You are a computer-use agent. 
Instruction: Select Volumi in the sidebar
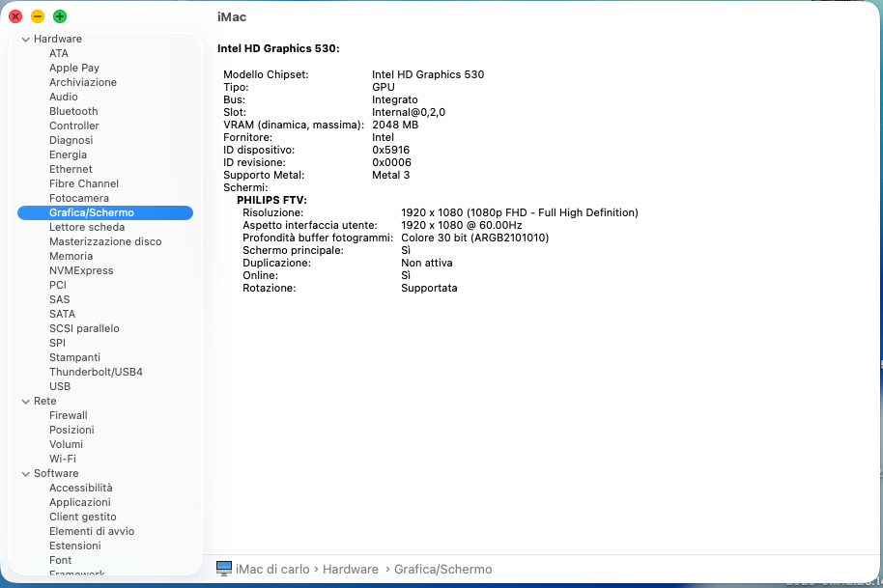click(x=66, y=444)
